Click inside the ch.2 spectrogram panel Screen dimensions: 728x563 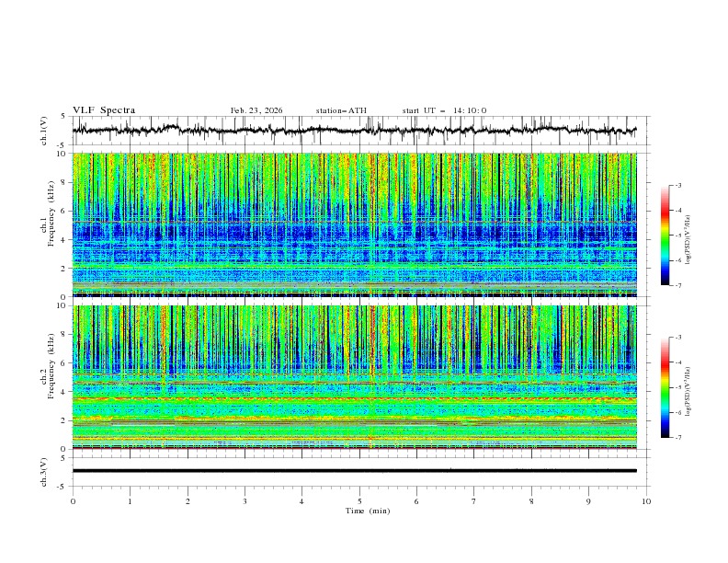[x=355, y=377]
